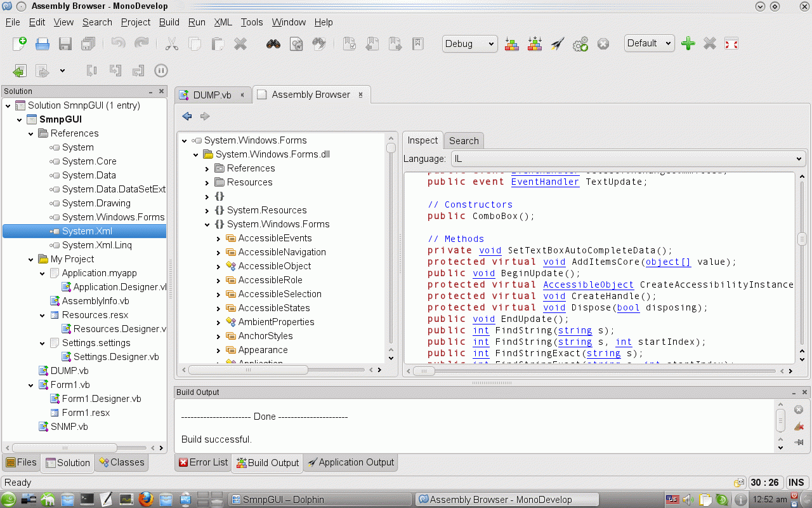Click the green plus layout icon
Screen dimensions: 812x508
click(688, 44)
